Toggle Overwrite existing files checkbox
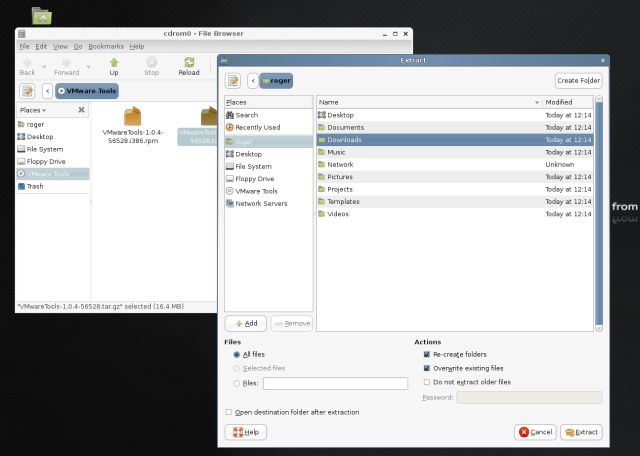The image size is (640, 456). [x=427, y=368]
